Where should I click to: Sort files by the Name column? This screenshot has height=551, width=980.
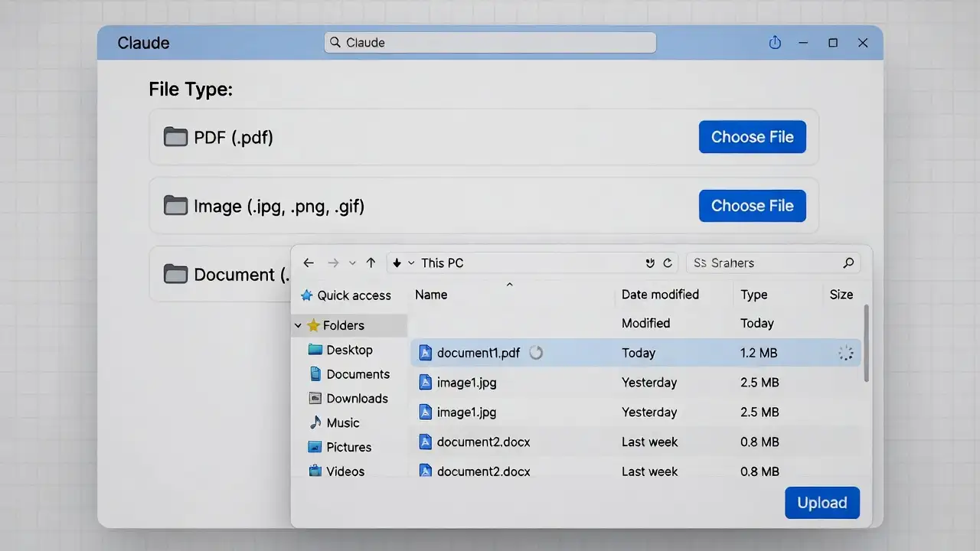[x=431, y=295]
